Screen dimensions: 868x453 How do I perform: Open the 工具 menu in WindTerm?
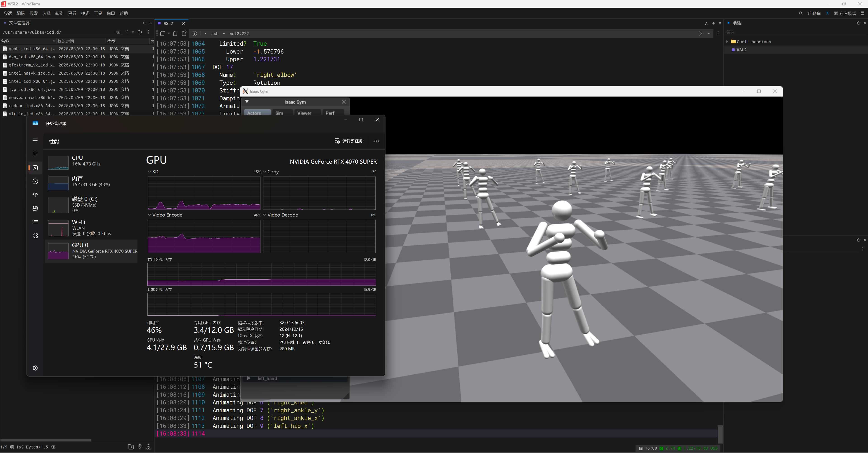point(98,13)
